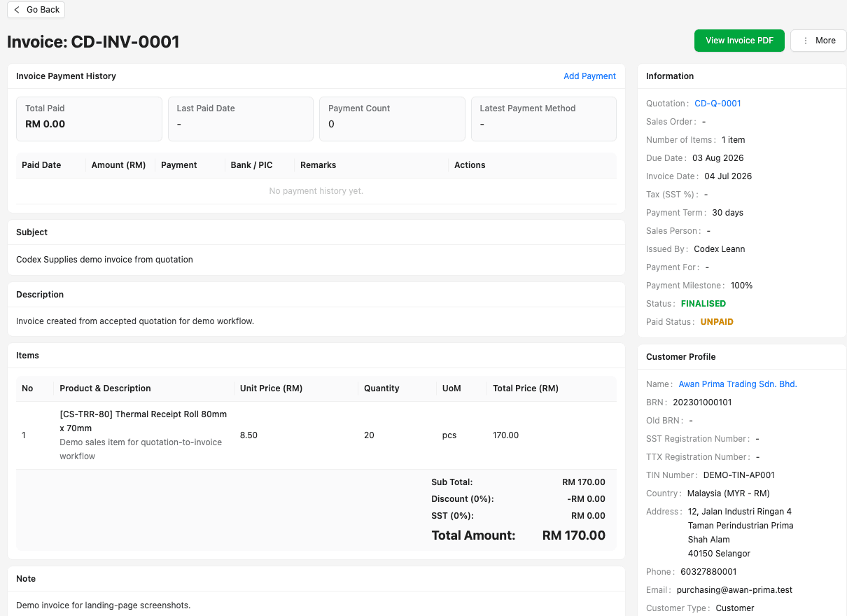Select the Total Paid card showing RM 0.00
847x616 pixels.
pos(89,119)
